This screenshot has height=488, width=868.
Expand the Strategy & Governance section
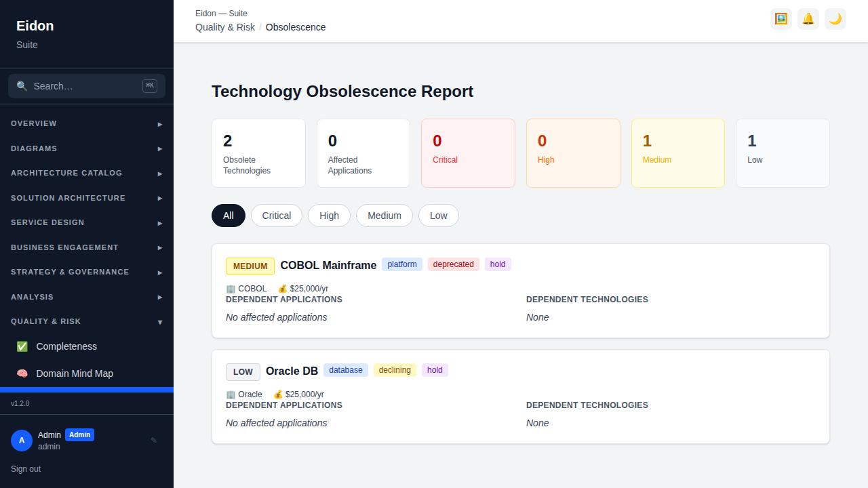[x=87, y=272]
